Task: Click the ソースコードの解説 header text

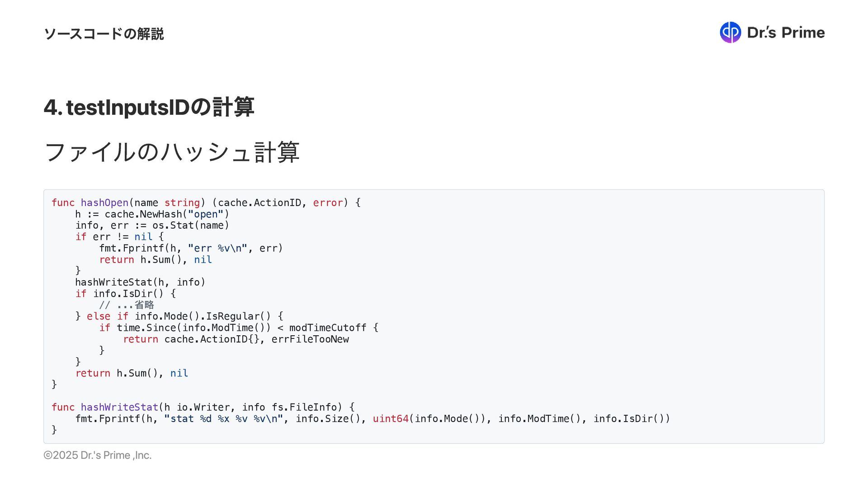Action: pos(104,34)
